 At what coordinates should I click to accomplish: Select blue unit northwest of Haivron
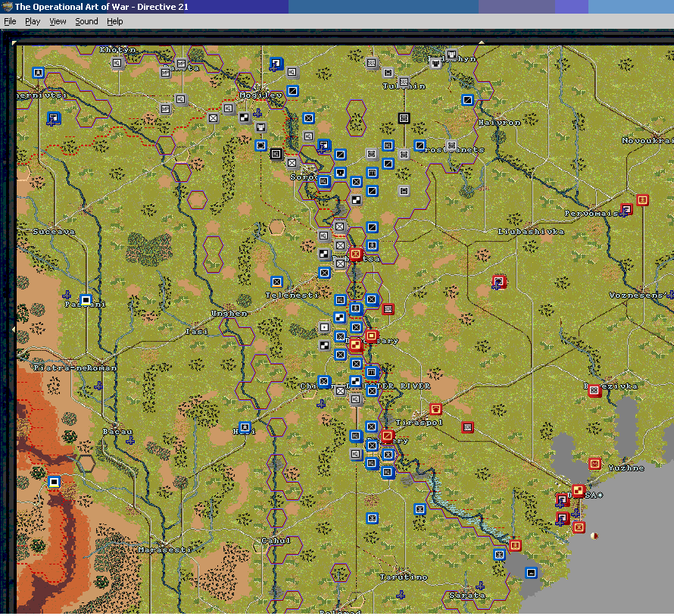click(x=468, y=100)
